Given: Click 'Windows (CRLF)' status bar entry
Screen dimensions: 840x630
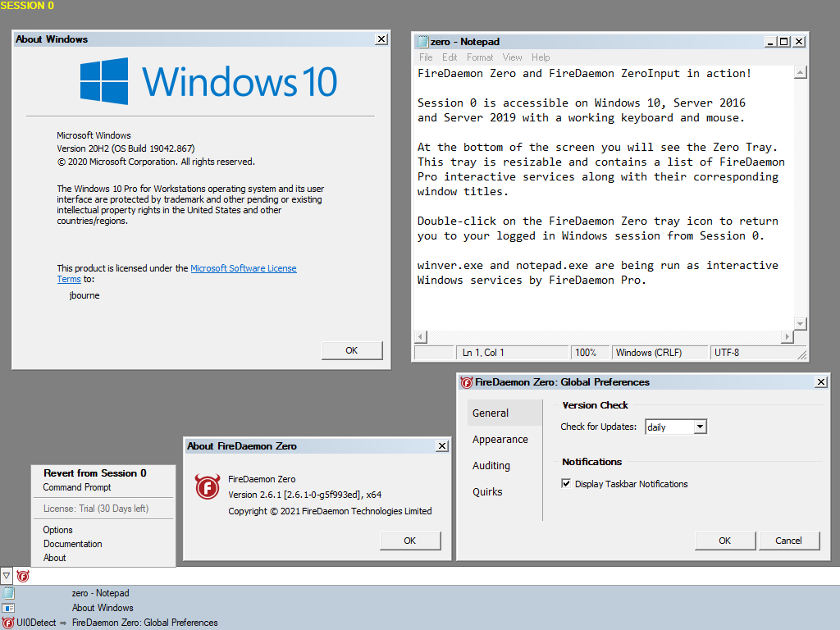Looking at the screenshot, I should tap(660, 353).
